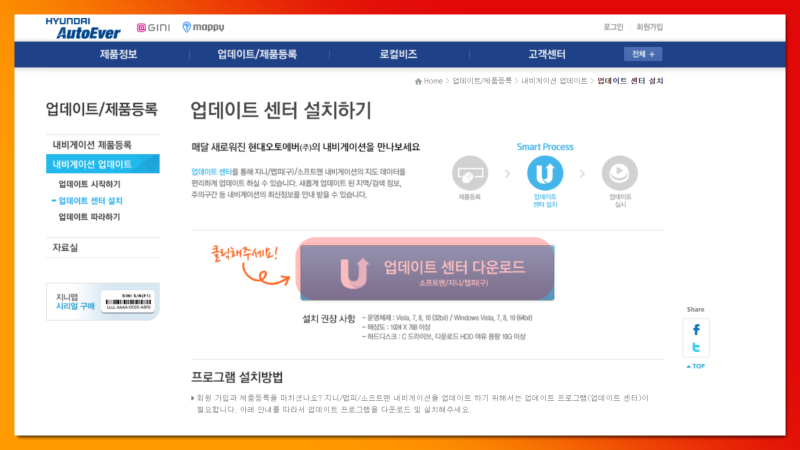The image size is (800, 450).
Task: Click the 회원가입 link
Action: tap(649, 27)
